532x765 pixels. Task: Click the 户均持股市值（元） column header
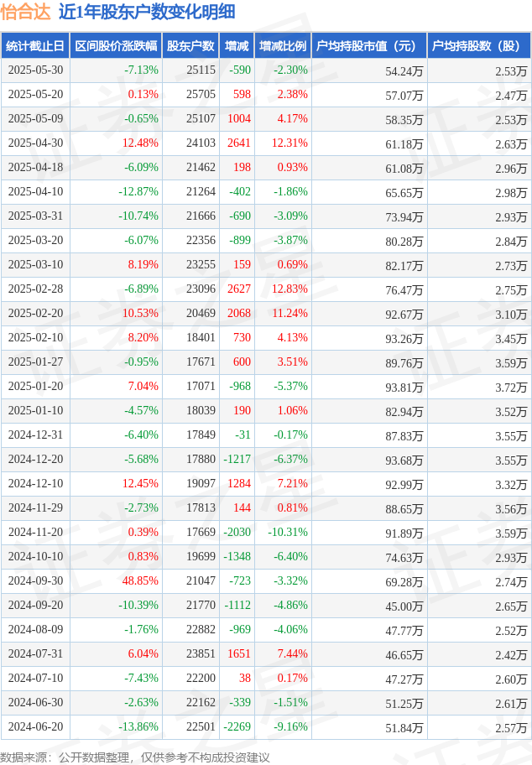368,46
